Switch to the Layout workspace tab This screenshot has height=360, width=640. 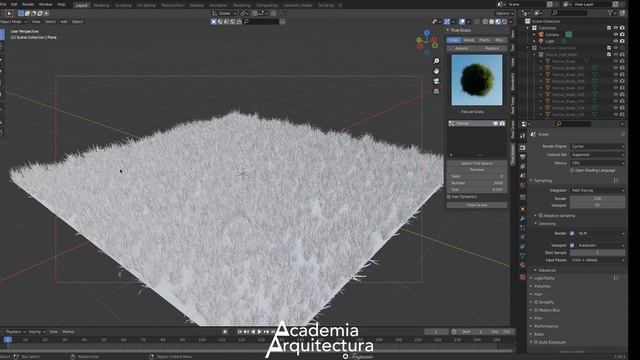82,5
